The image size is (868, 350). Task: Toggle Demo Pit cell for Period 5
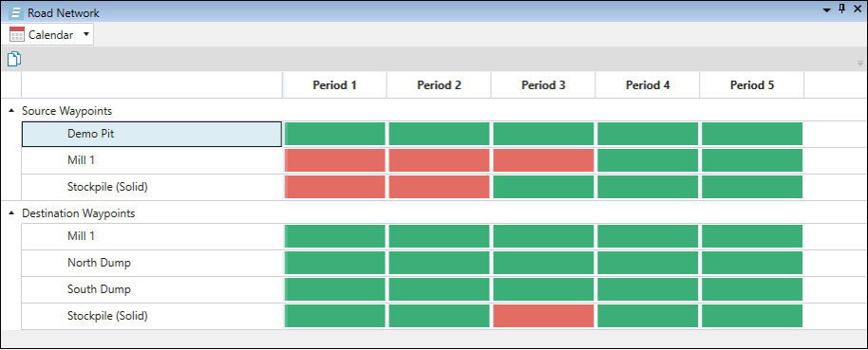click(x=752, y=134)
